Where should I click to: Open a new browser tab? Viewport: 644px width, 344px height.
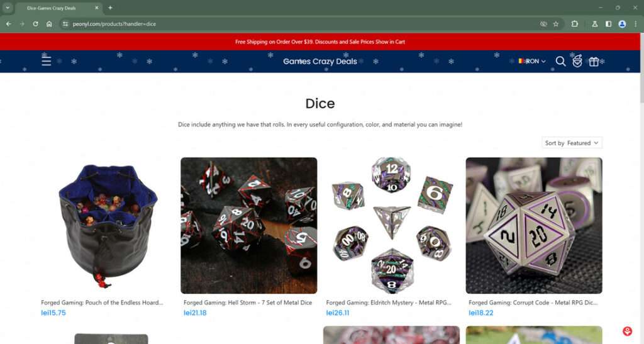tap(110, 8)
